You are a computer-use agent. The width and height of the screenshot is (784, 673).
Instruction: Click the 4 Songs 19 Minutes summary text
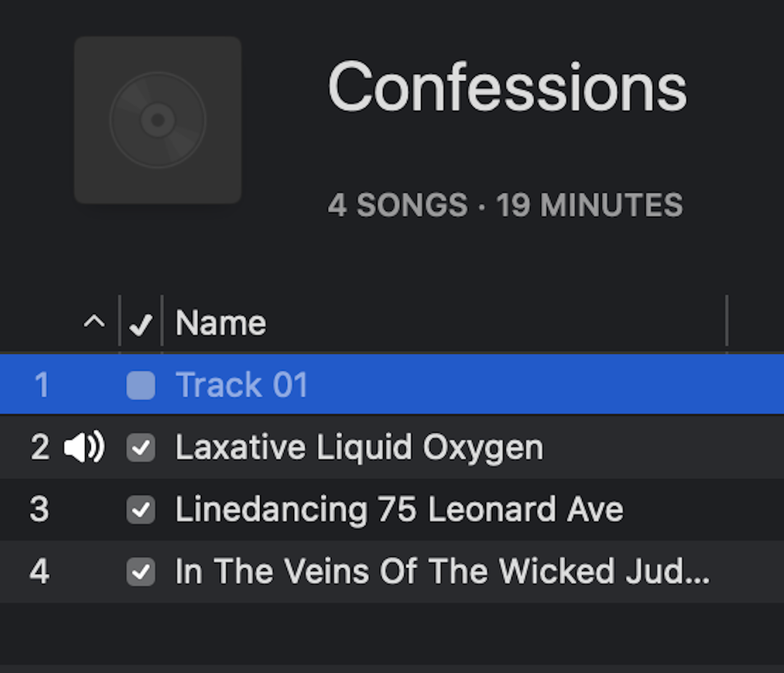point(505,205)
